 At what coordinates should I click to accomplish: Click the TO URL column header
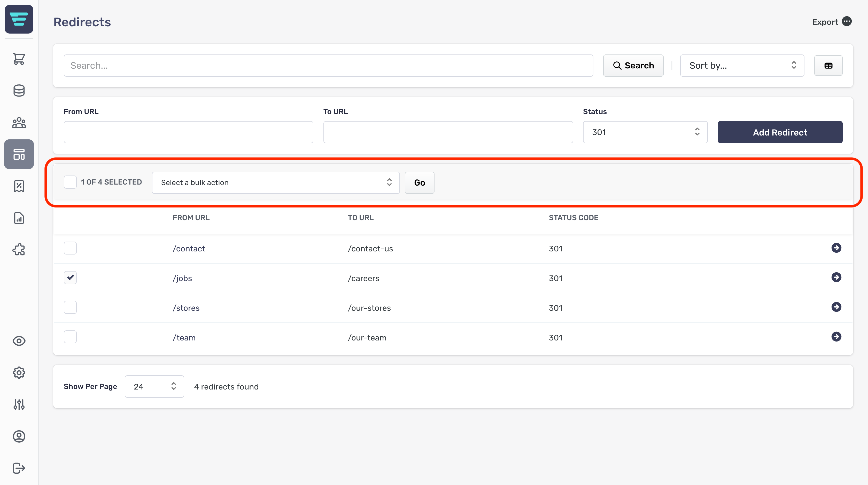coord(361,218)
